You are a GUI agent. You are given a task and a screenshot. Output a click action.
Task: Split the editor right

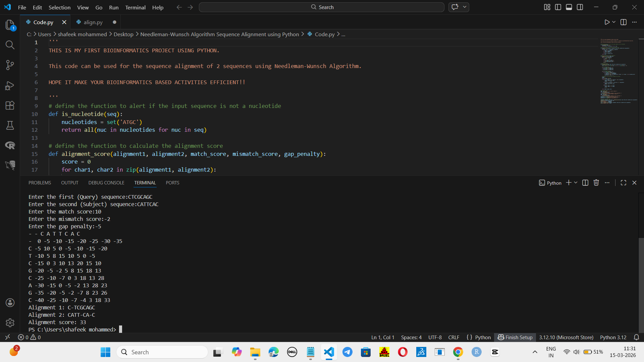(624, 22)
